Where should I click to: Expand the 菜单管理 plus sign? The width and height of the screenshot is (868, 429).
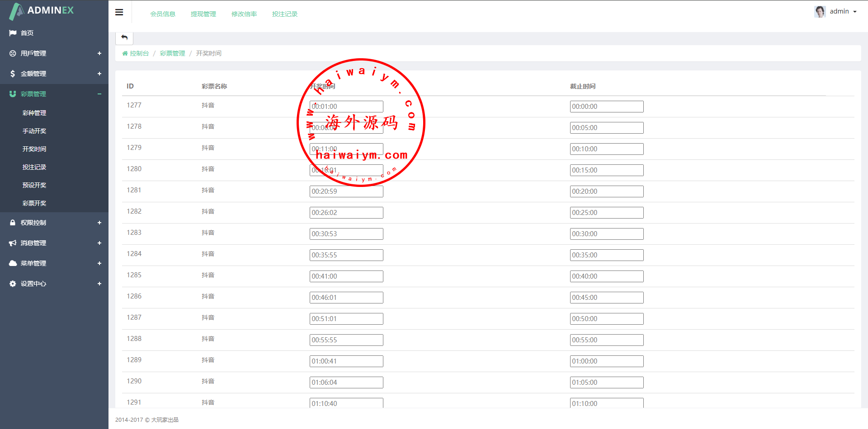pos(99,263)
